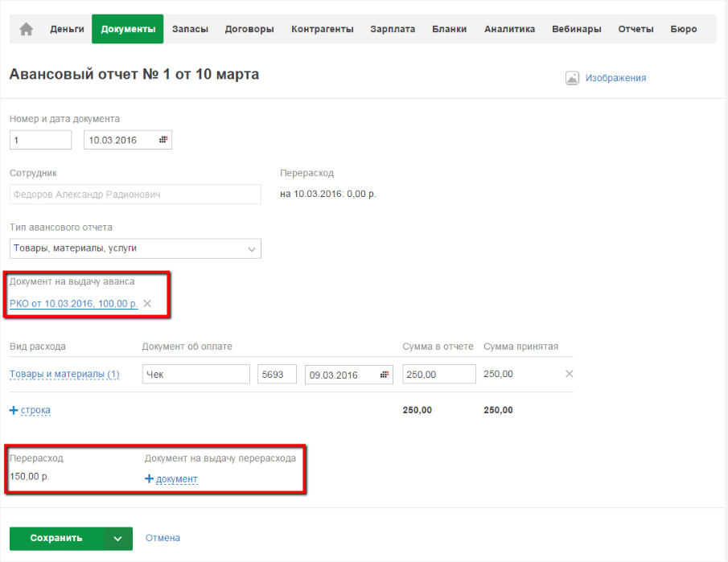The image size is (728, 562).
Task: Click the payment date field 09.03.2016
Action: 348,375
